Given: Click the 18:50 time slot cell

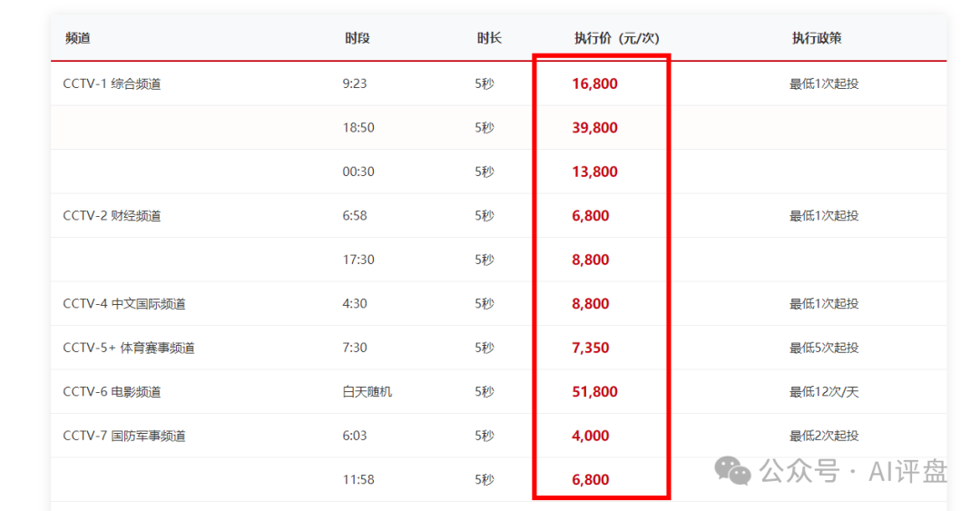Looking at the screenshot, I should (x=358, y=128).
